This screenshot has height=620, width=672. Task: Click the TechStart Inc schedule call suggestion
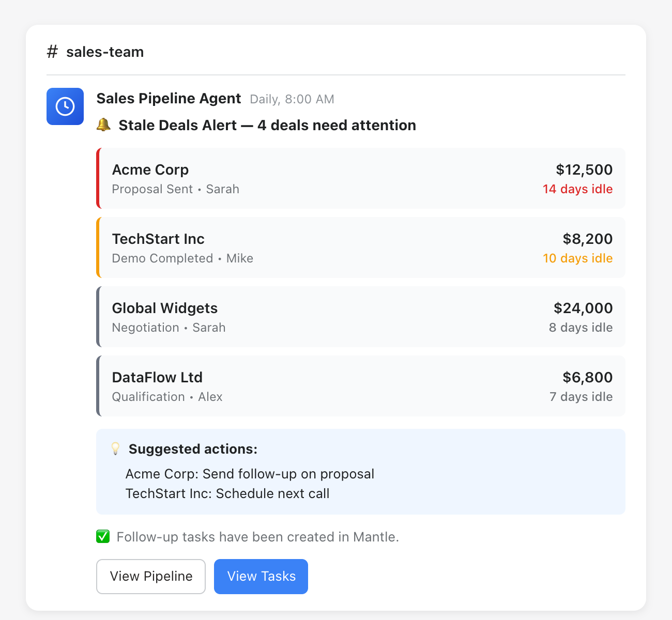pyautogui.click(x=227, y=493)
